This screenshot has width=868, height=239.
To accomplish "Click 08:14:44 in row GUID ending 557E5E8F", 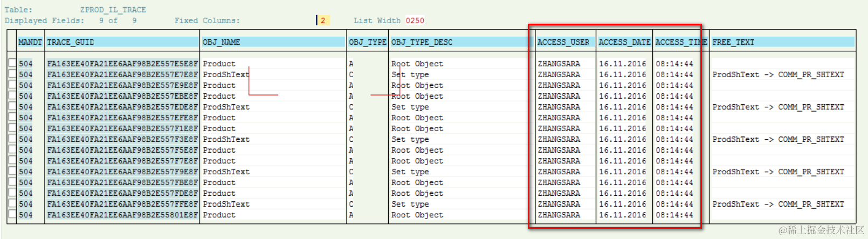I will click(674, 64).
